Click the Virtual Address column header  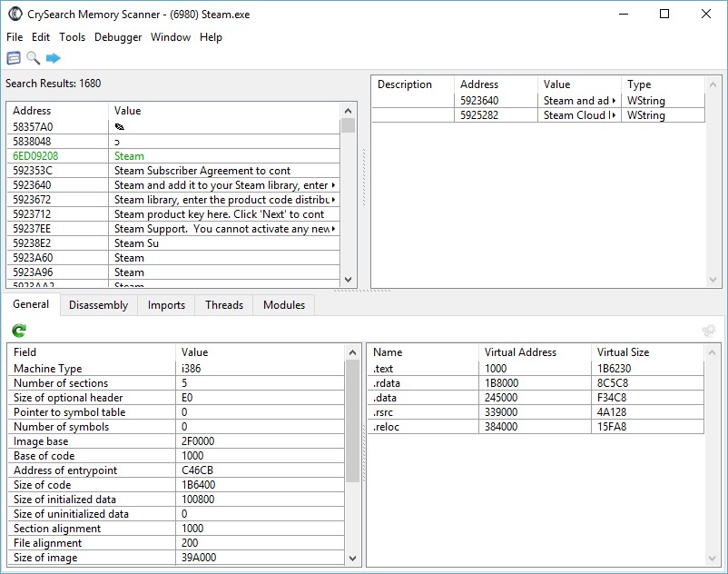click(535, 352)
